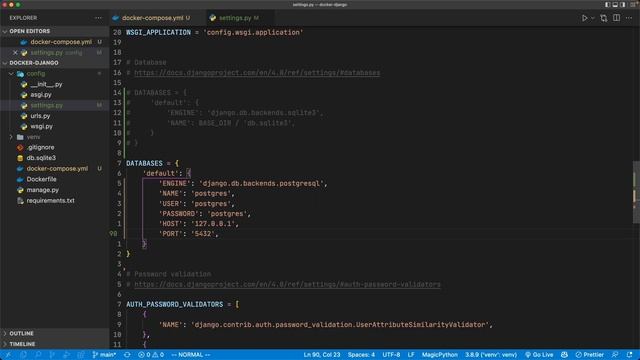Expand the venv folder chevron
The image size is (640, 360).
11,137
